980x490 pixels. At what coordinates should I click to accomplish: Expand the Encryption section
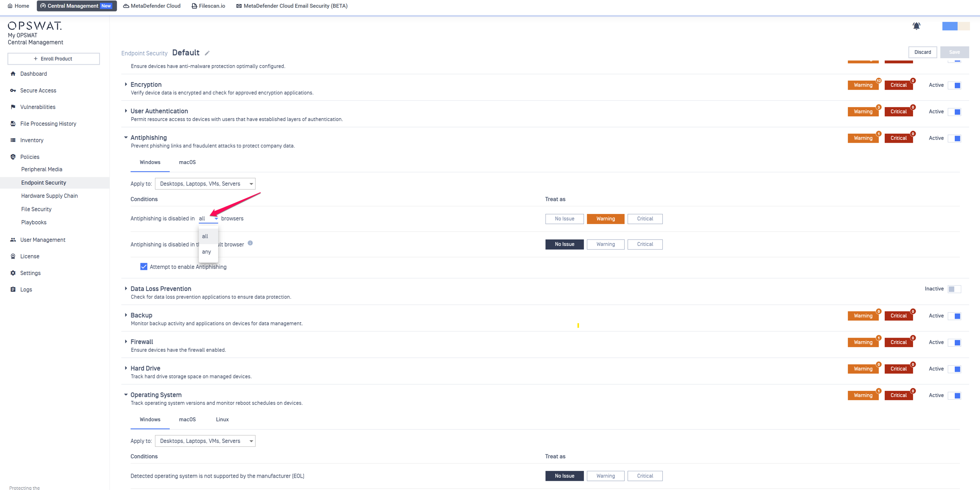(x=126, y=84)
